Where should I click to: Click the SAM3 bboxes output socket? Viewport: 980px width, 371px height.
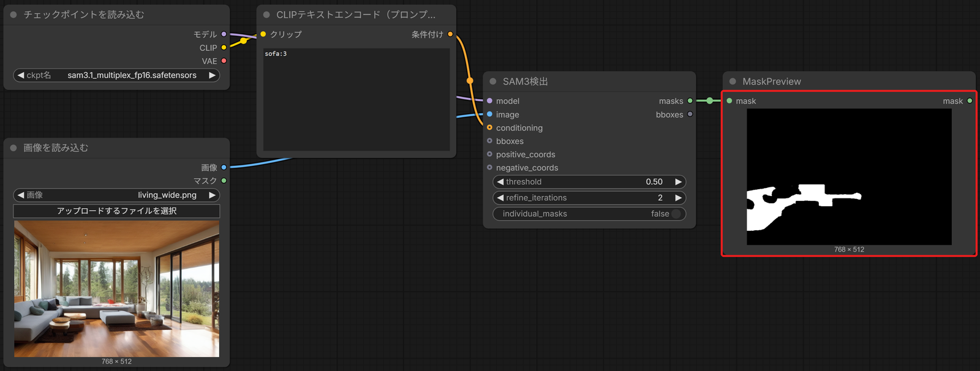[690, 114]
